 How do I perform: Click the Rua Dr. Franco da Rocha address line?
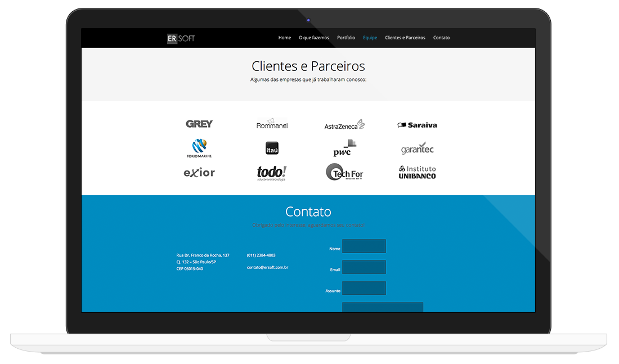(203, 255)
